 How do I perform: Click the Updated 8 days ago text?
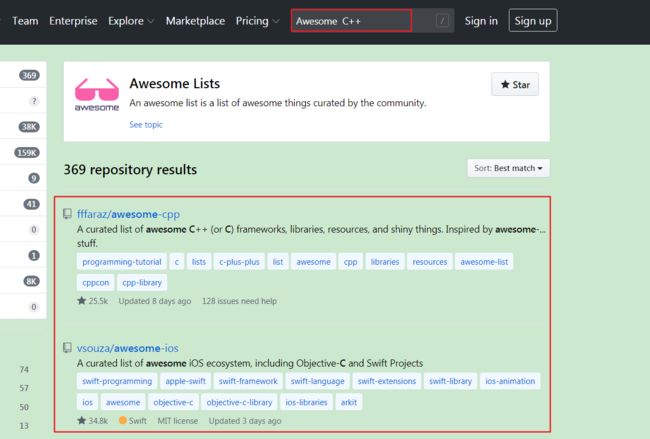[155, 301]
